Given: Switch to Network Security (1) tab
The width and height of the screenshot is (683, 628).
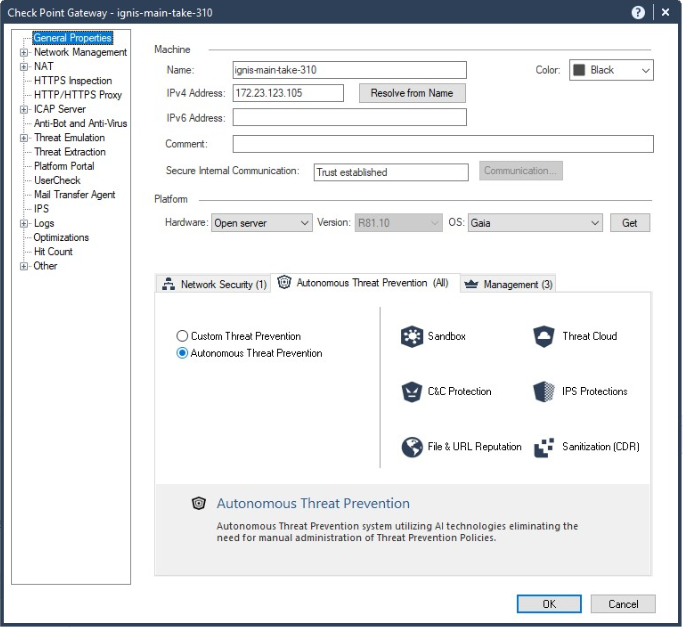Looking at the screenshot, I should point(214,284).
